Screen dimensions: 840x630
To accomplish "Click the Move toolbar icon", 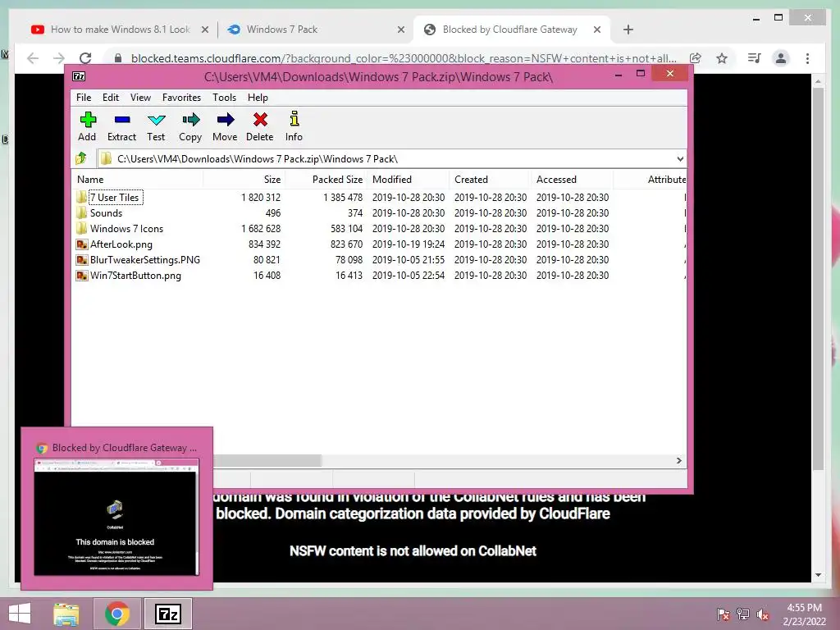I will 225,120.
